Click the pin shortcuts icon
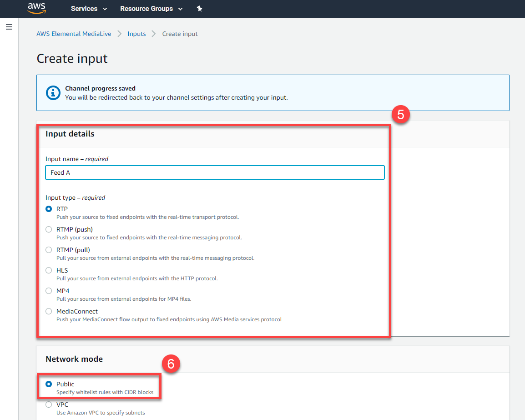Image resolution: width=525 pixels, height=420 pixels. pos(200,9)
